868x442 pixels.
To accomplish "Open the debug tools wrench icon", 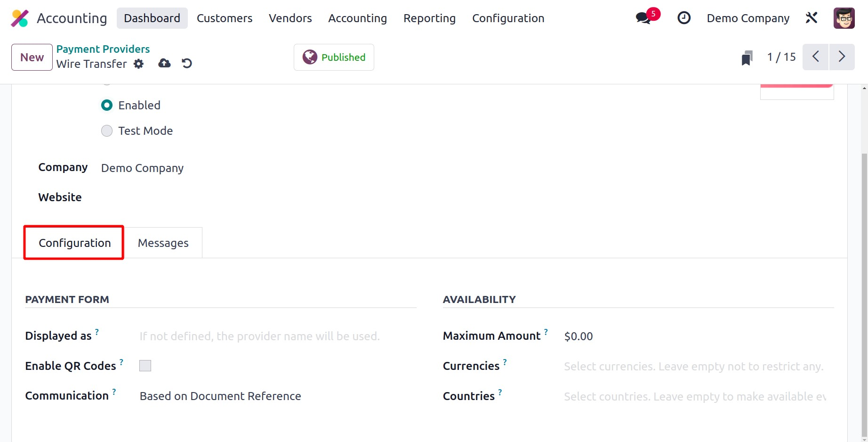I will pyautogui.click(x=812, y=18).
